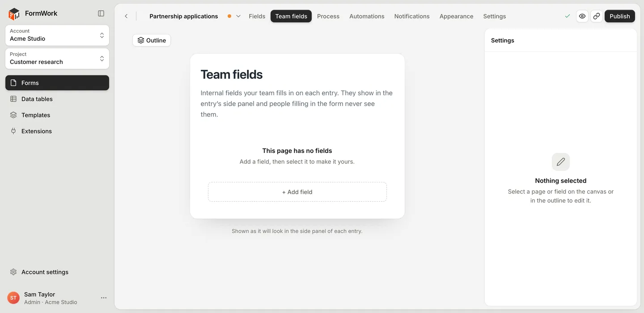Click the ST user avatar
Screen dimensions: 644x313
pyautogui.click(x=13, y=298)
